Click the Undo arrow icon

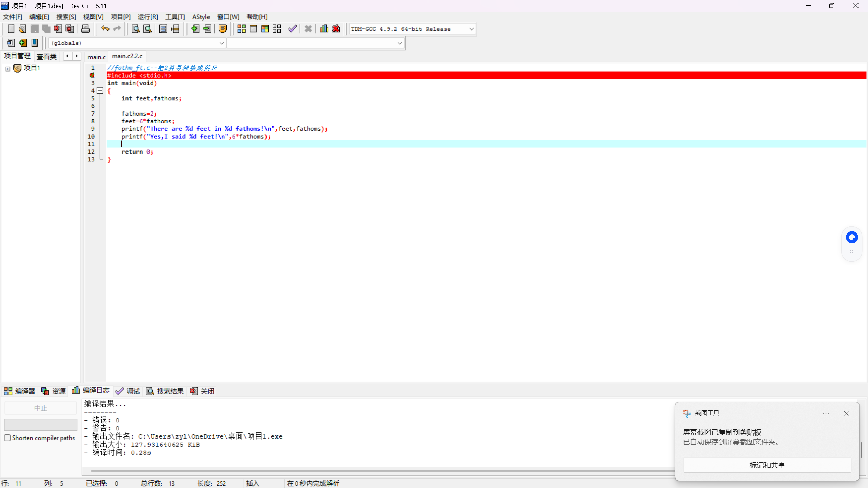click(x=105, y=29)
